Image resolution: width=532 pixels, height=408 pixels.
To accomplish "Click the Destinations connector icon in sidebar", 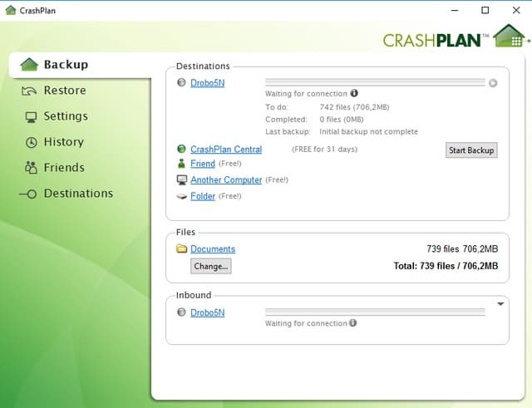I will 28,194.
